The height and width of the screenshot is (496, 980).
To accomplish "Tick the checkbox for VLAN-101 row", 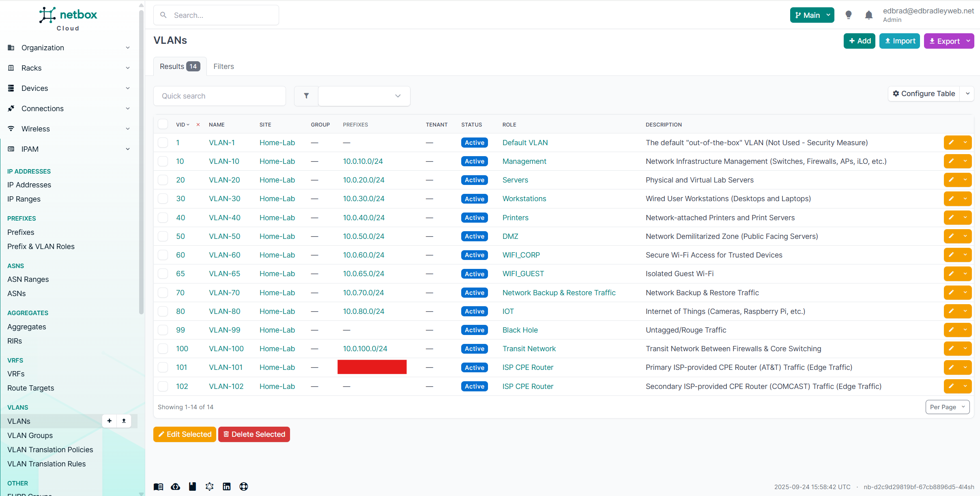I will 163,367.
